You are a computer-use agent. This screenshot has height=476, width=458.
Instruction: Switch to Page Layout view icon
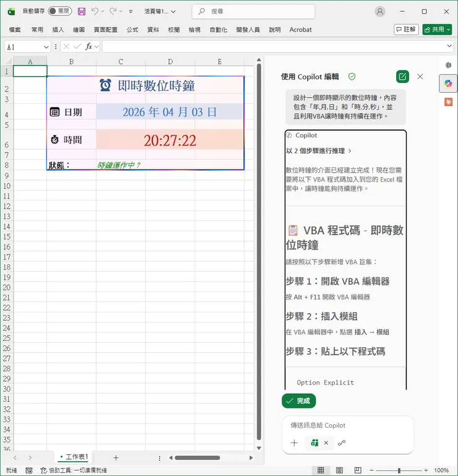339,470
